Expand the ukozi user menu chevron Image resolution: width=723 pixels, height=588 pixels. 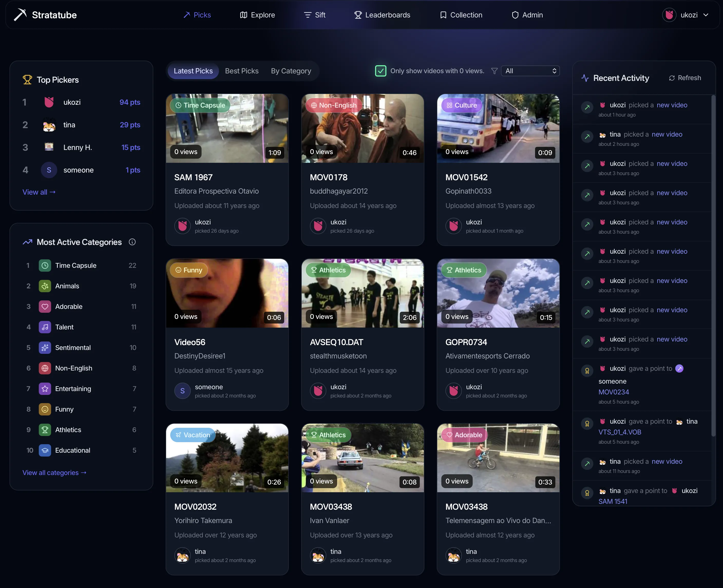pos(706,15)
